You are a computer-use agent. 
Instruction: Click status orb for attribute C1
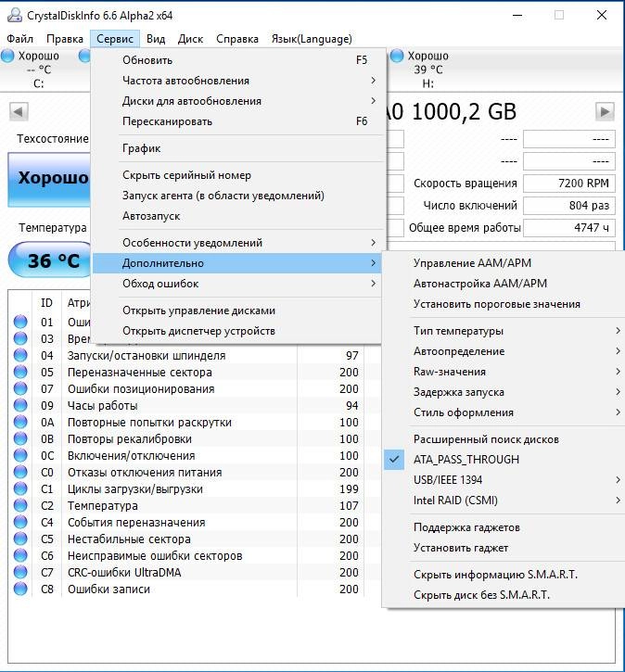pyautogui.click(x=20, y=489)
